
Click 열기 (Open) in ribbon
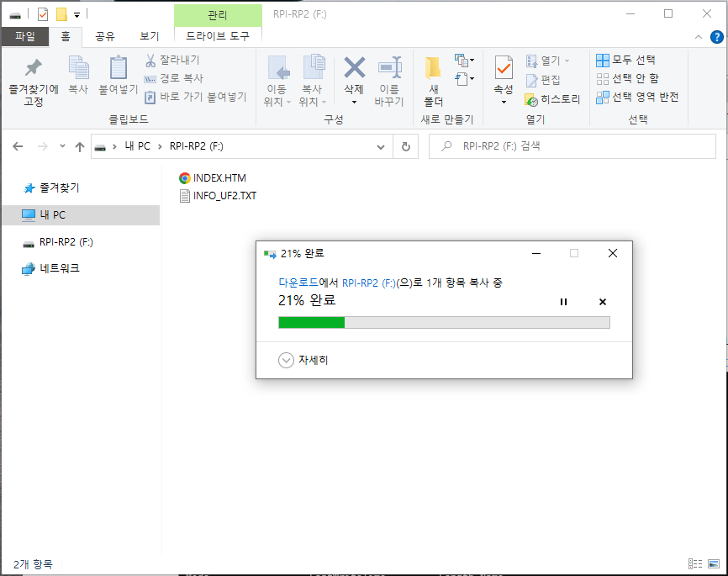pos(547,61)
